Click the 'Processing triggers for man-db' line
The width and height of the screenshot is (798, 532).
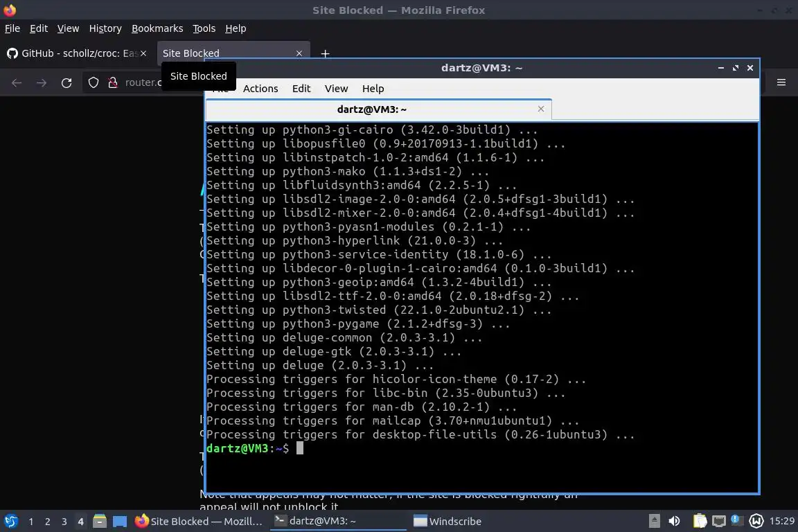coord(362,407)
